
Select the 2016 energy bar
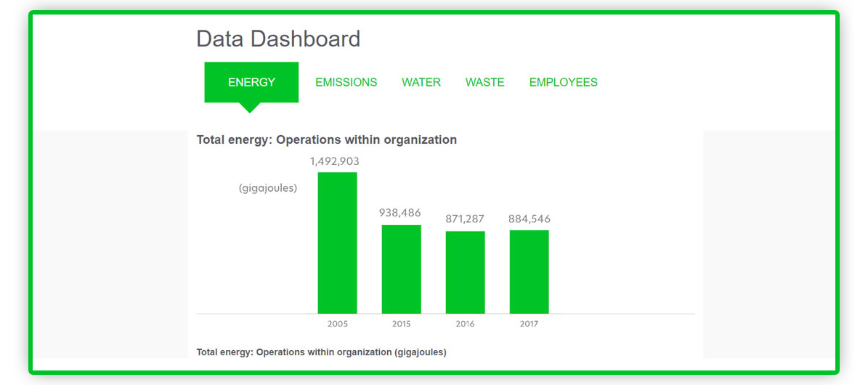point(465,272)
